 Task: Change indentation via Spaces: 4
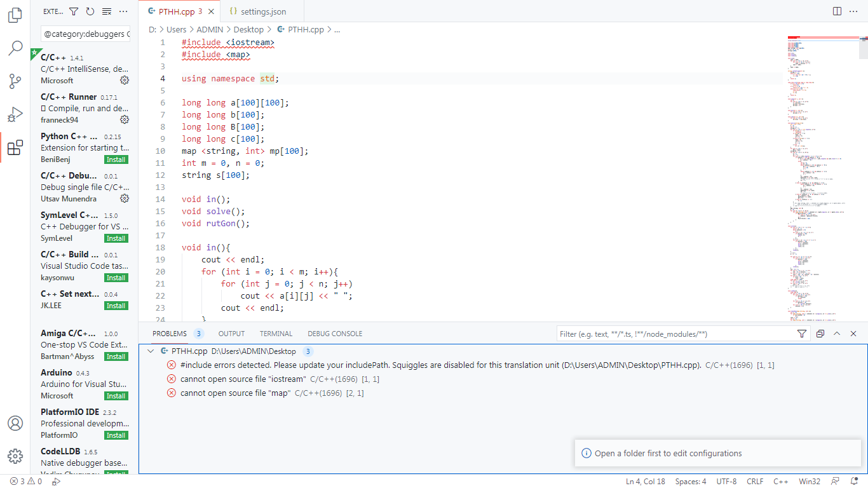coord(691,482)
